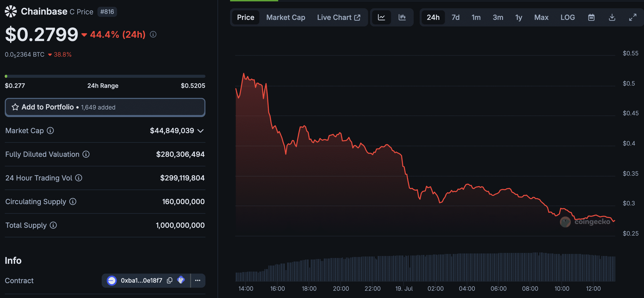Expand Market Cap details chevron
This screenshot has height=298, width=644.
(200, 131)
